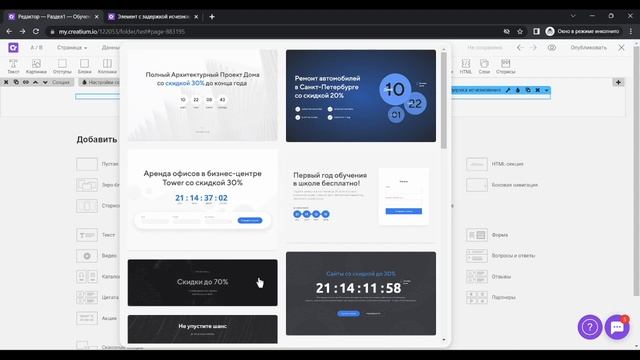Select the Картинка toolbar tool
640x360 pixels.
36,66
